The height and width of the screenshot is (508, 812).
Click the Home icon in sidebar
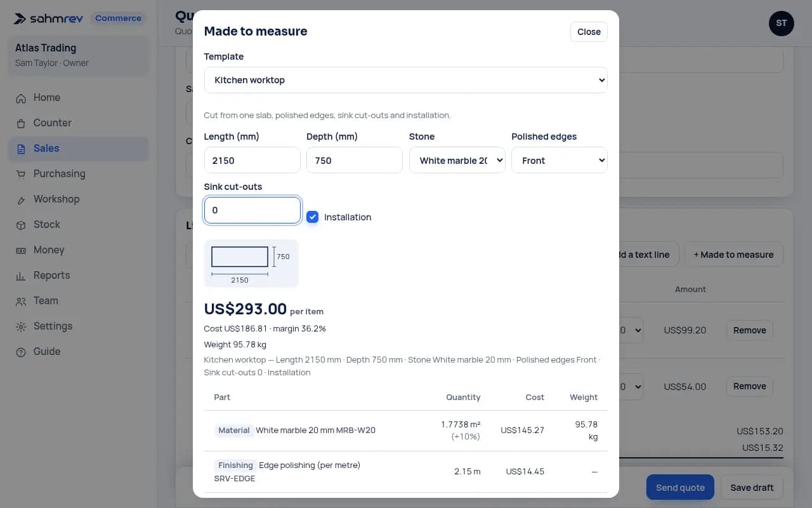tap(21, 98)
